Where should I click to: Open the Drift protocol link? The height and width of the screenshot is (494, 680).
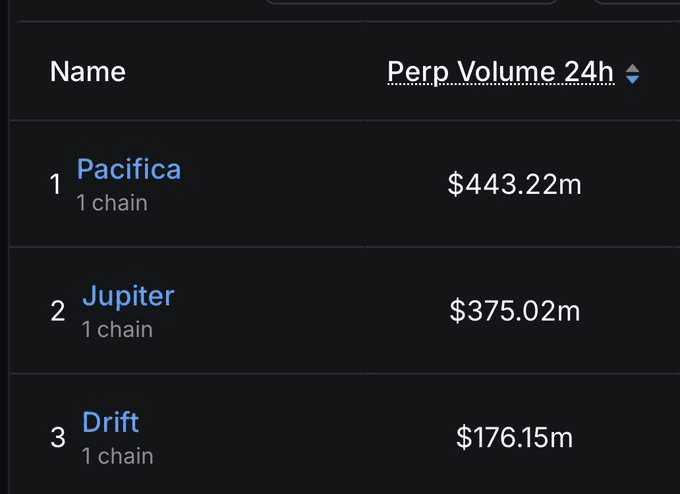click(110, 422)
